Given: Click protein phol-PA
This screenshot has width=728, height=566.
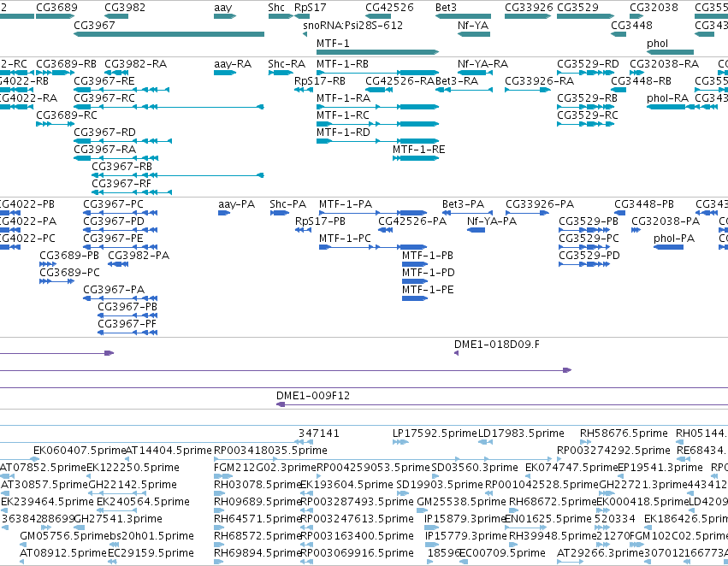Looking at the screenshot, I should tap(669, 247).
